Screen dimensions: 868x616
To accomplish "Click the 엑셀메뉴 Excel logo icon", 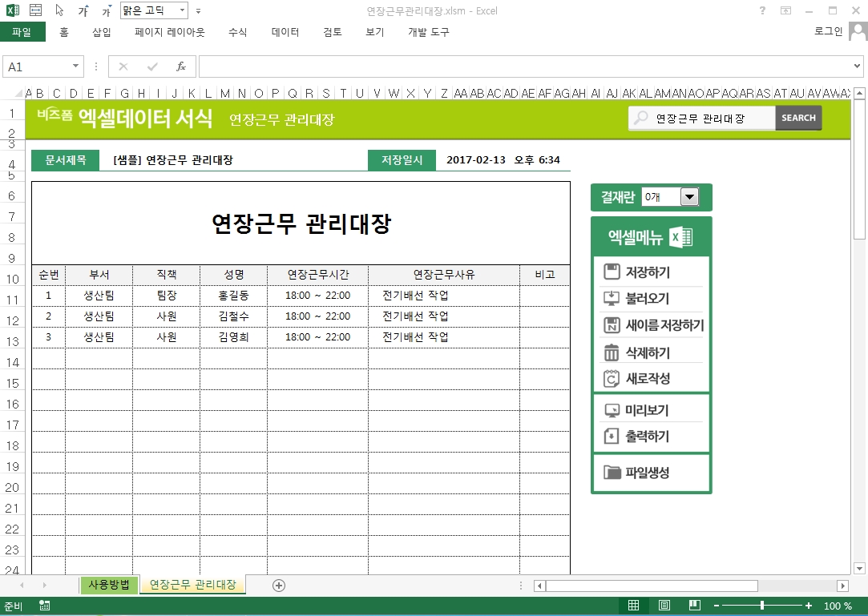I will (681, 237).
